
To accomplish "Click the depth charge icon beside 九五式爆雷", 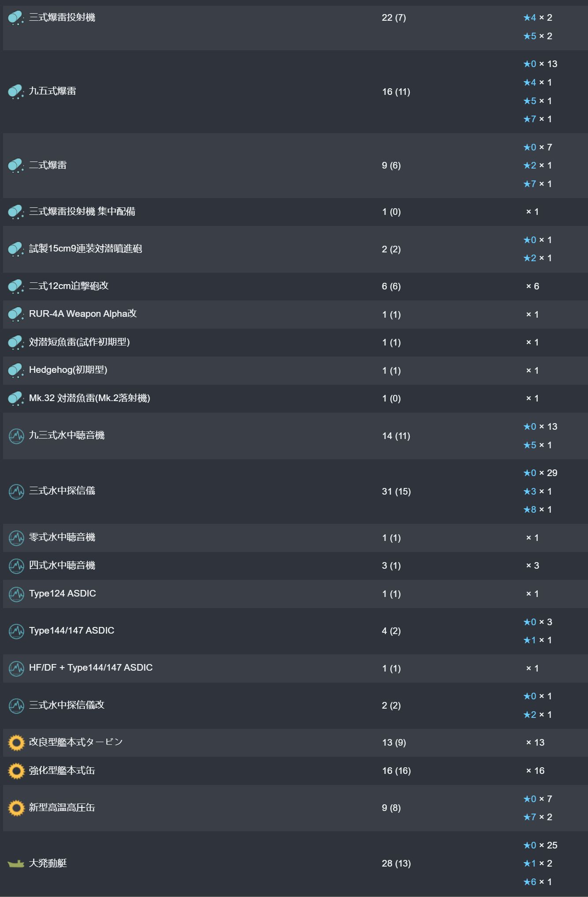I will tap(16, 92).
